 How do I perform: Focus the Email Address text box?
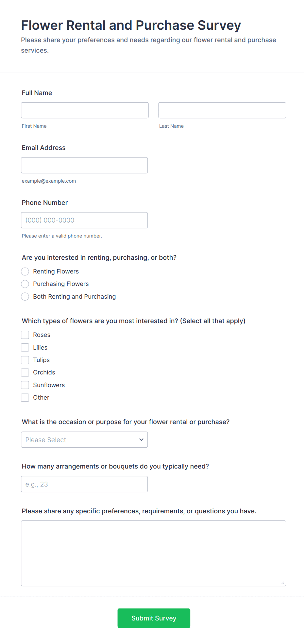coord(84,165)
